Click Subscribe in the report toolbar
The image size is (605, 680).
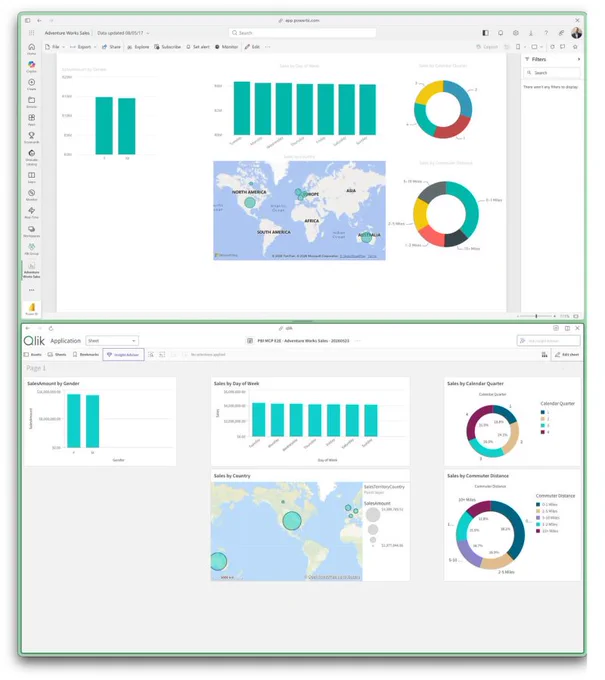pos(167,47)
